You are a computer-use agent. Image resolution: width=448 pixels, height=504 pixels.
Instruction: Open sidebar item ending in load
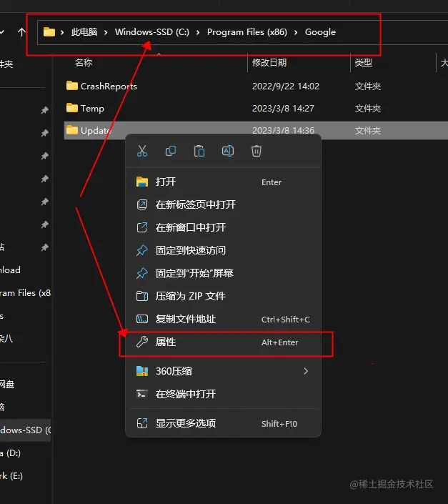tap(10, 270)
